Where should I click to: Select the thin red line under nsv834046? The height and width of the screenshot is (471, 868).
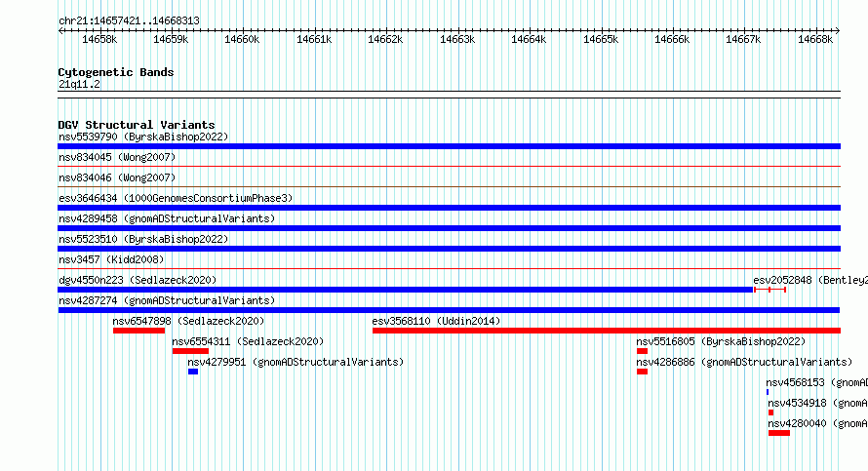449,186
